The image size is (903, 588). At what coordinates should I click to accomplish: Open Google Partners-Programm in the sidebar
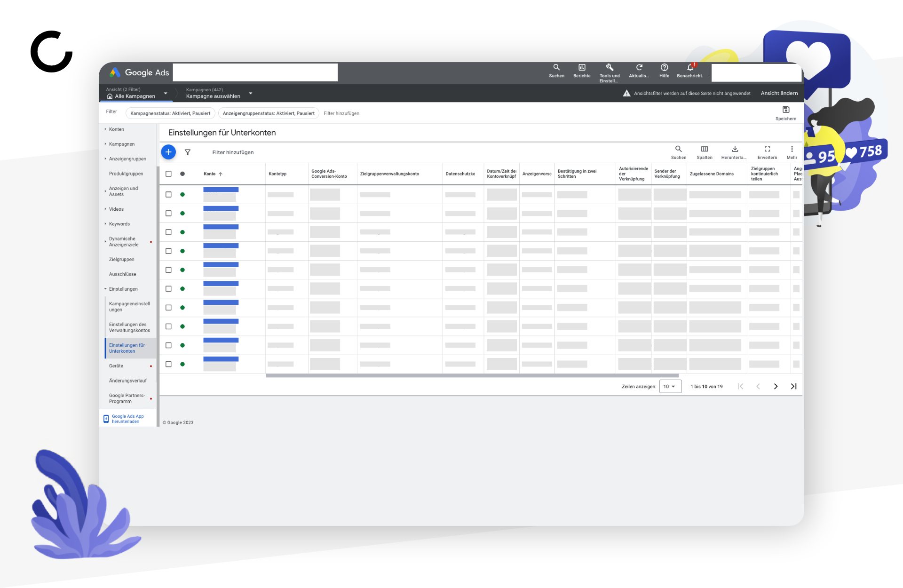[127, 398]
